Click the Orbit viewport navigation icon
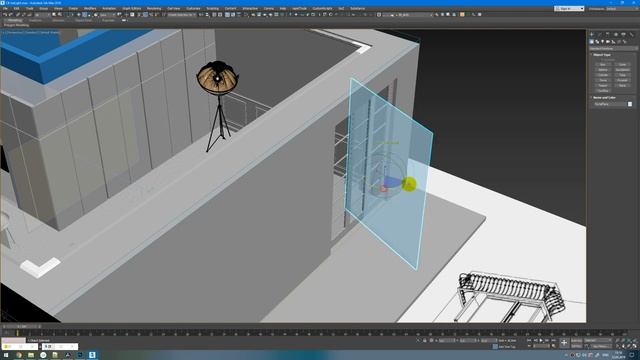The height and width of the screenshot is (360, 640). click(629, 346)
